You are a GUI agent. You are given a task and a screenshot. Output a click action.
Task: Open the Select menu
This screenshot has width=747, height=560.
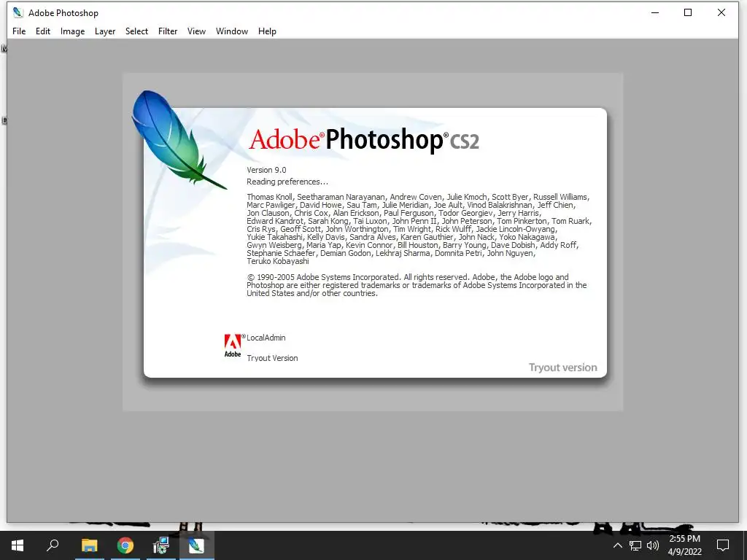[x=136, y=31]
